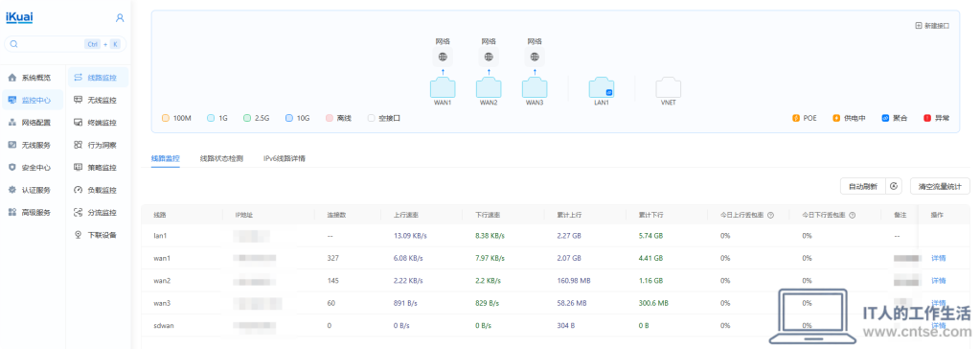Click the wan1 row name
Viewport: 980px width, 349px height.
(x=163, y=258)
